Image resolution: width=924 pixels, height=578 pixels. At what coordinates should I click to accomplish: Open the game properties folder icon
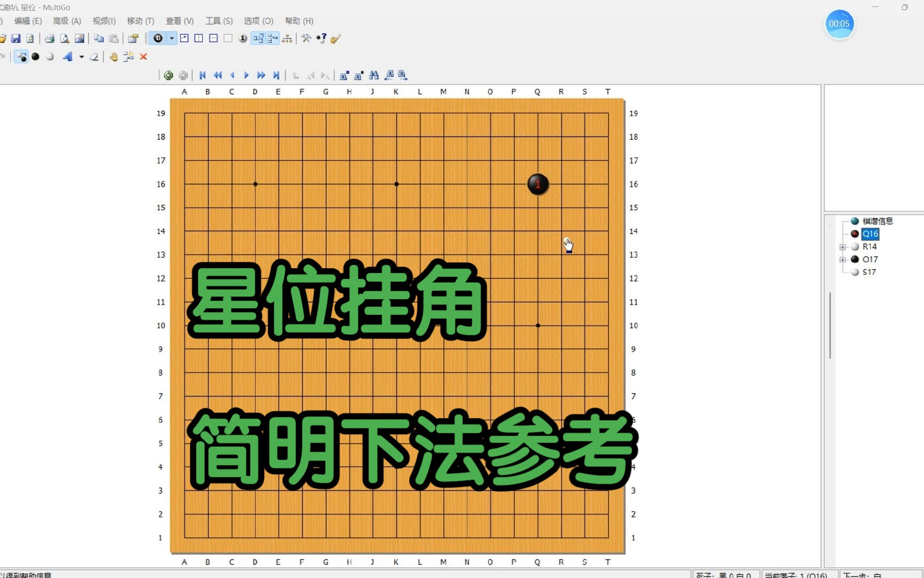click(x=133, y=39)
